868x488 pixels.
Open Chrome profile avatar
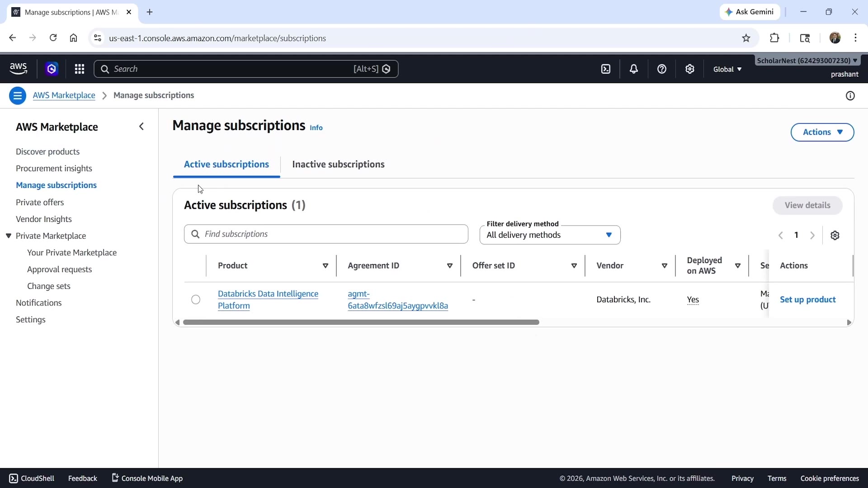(835, 38)
